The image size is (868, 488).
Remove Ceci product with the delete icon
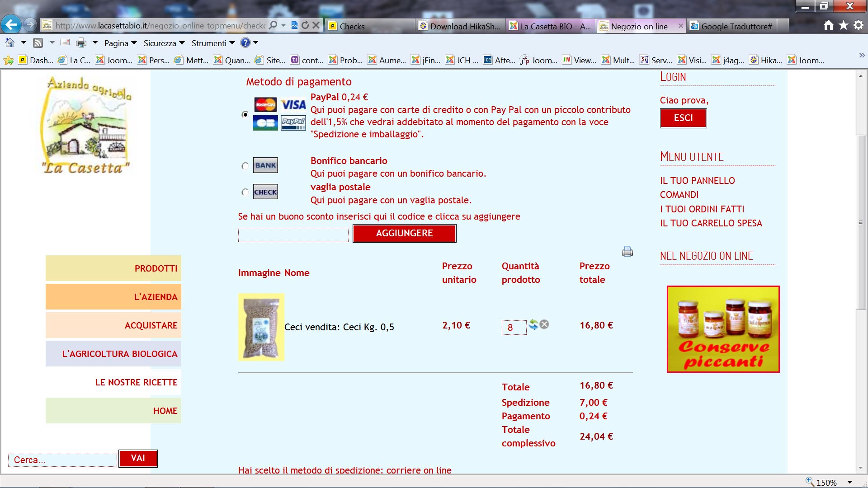tap(544, 324)
